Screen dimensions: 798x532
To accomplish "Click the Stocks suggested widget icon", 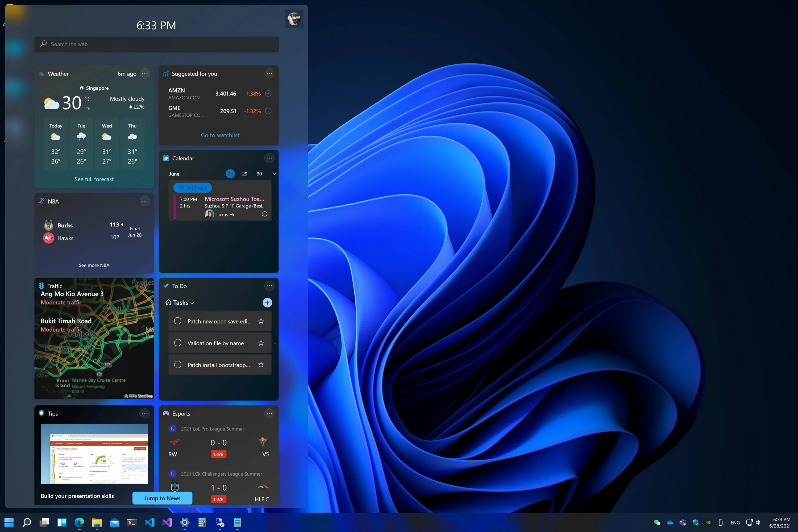I will pos(166,73).
